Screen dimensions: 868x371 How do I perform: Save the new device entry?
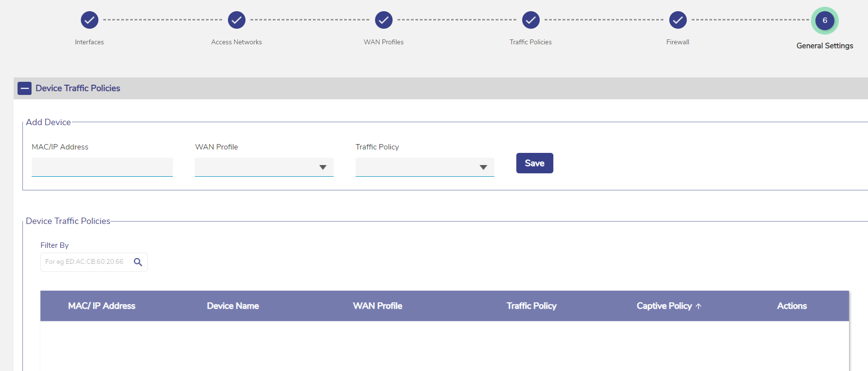pos(534,163)
